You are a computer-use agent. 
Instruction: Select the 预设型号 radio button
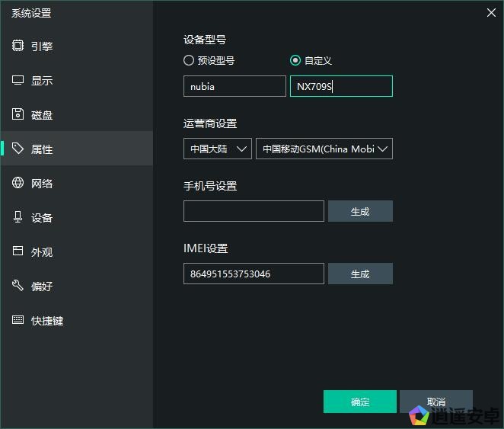[189, 60]
